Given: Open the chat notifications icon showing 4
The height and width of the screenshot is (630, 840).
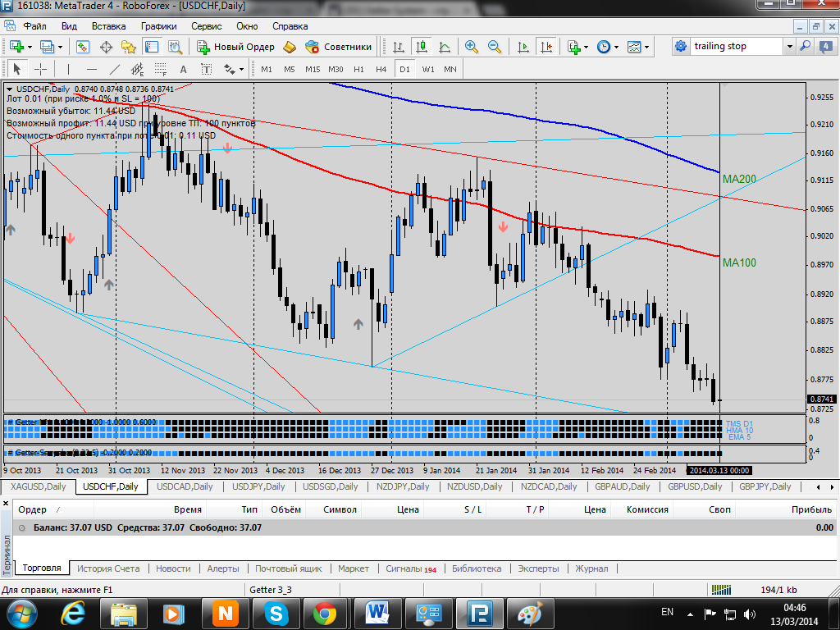Looking at the screenshot, I should click(825, 47).
